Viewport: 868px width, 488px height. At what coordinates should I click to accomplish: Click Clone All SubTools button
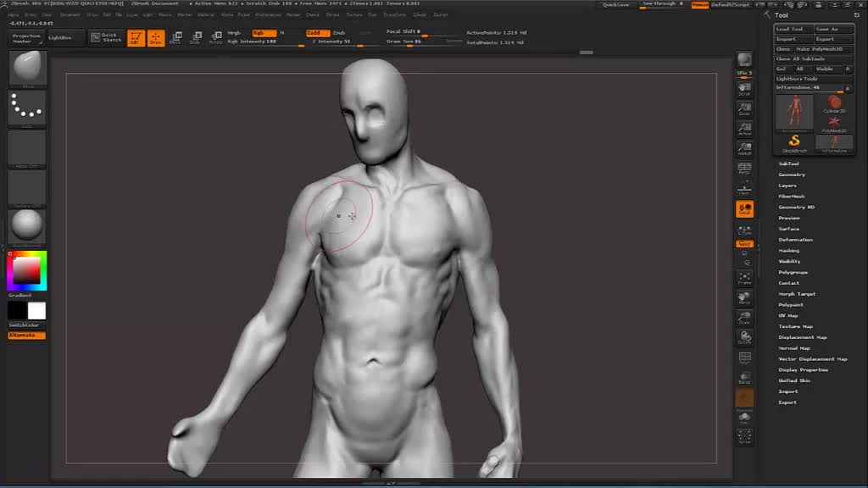[x=814, y=59]
